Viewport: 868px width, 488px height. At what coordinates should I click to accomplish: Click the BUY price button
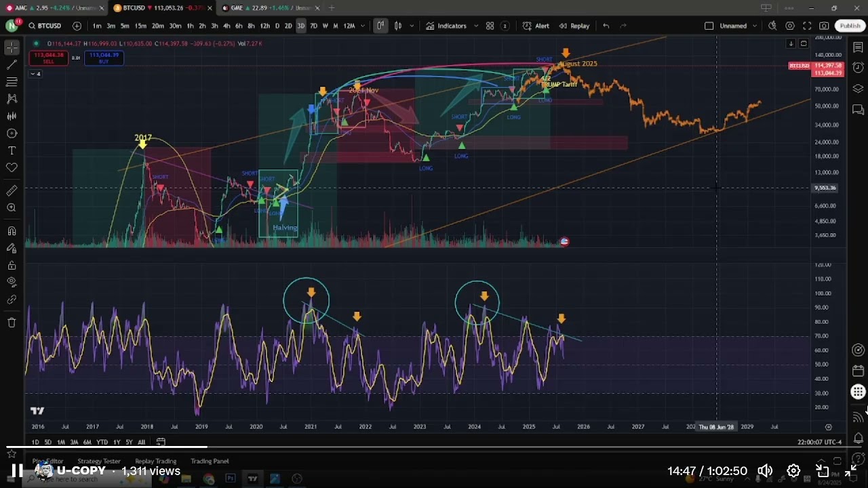pyautogui.click(x=104, y=58)
